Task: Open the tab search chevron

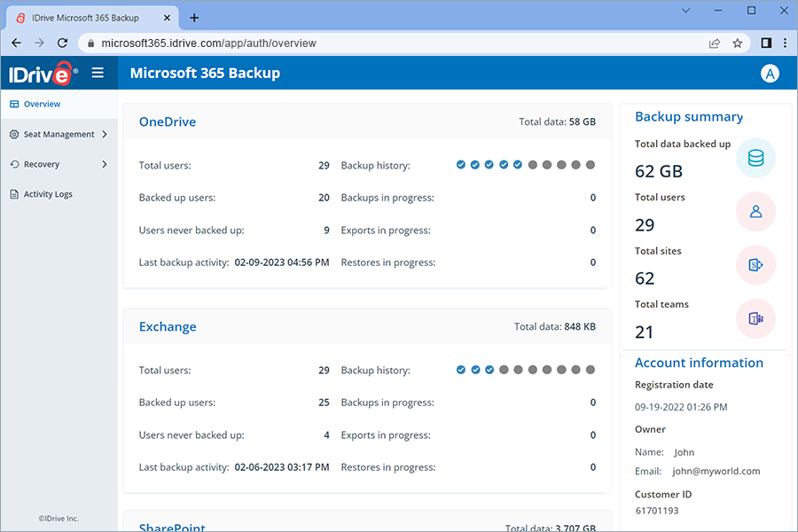Action: 685,10
